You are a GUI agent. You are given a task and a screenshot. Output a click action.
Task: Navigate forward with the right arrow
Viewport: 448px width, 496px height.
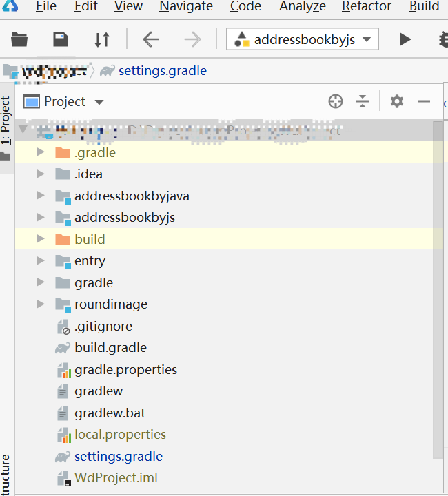pos(192,40)
